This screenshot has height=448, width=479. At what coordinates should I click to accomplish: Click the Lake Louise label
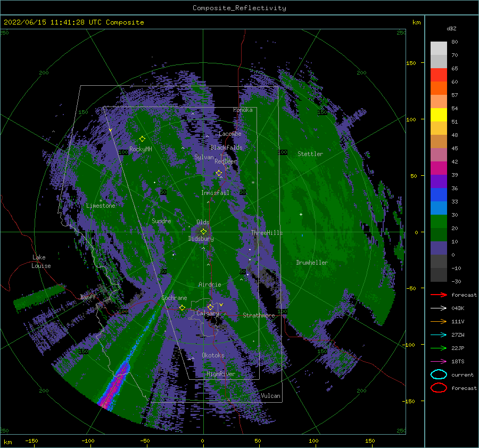[x=41, y=262]
